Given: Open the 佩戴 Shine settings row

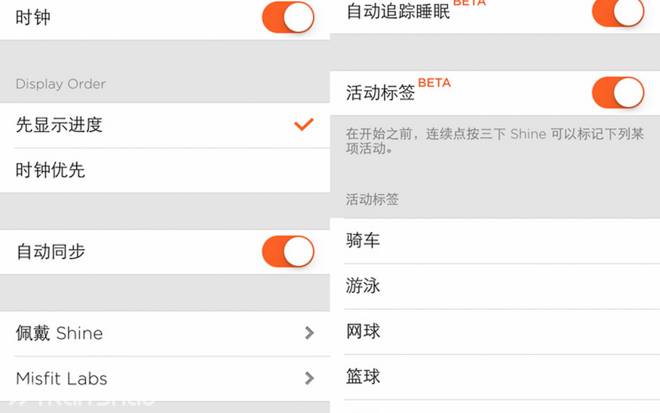Looking at the screenshot, I should click(60, 333).
